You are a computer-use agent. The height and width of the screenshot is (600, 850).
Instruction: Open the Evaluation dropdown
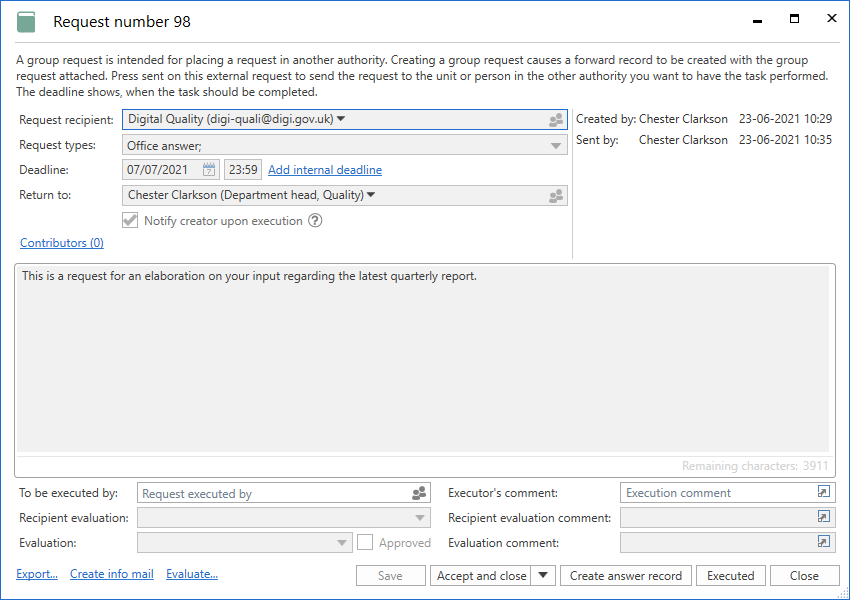point(341,543)
